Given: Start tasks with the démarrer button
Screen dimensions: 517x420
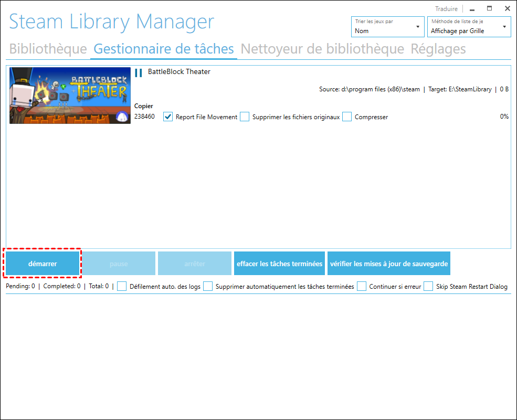Looking at the screenshot, I should (43, 264).
